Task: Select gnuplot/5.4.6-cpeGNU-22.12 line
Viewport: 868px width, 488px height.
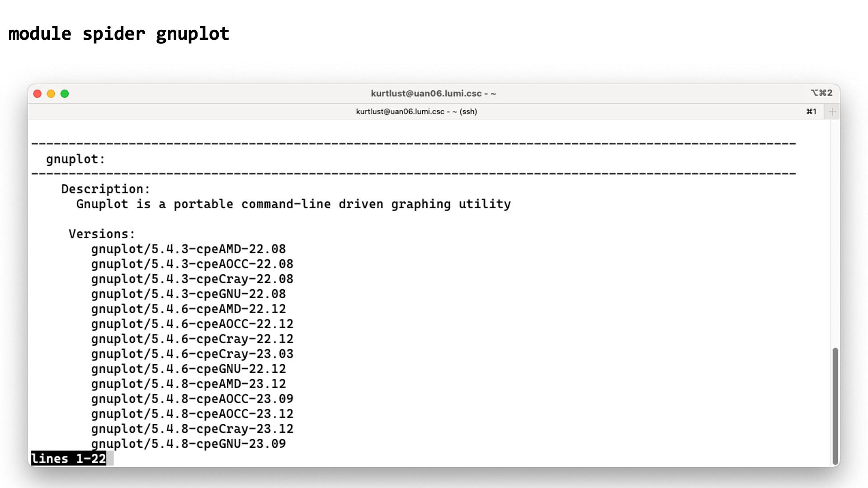Action: pos(189,369)
